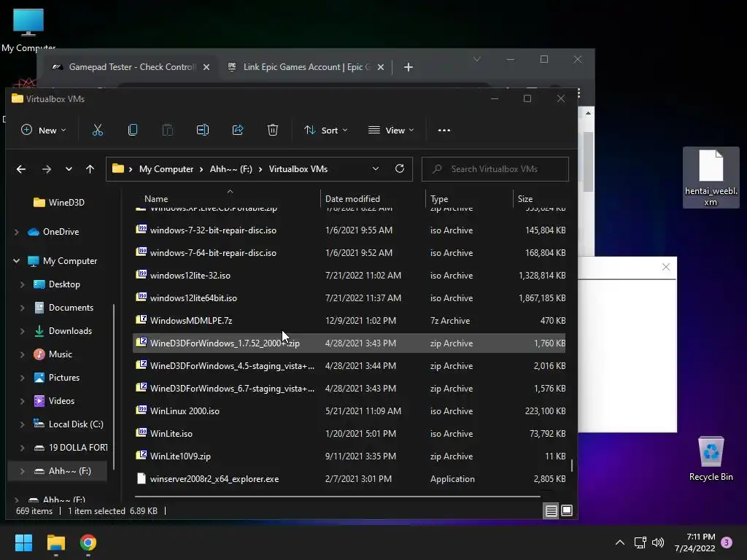Switch to Link Epic Games Account tab
The image size is (747, 560).
click(306, 67)
